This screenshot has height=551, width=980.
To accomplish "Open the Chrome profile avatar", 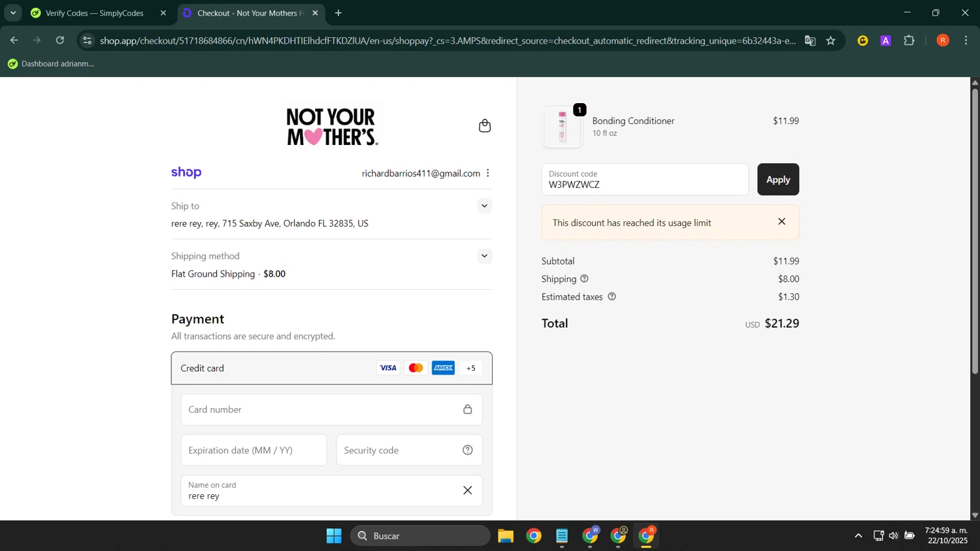I will [x=943, y=40].
